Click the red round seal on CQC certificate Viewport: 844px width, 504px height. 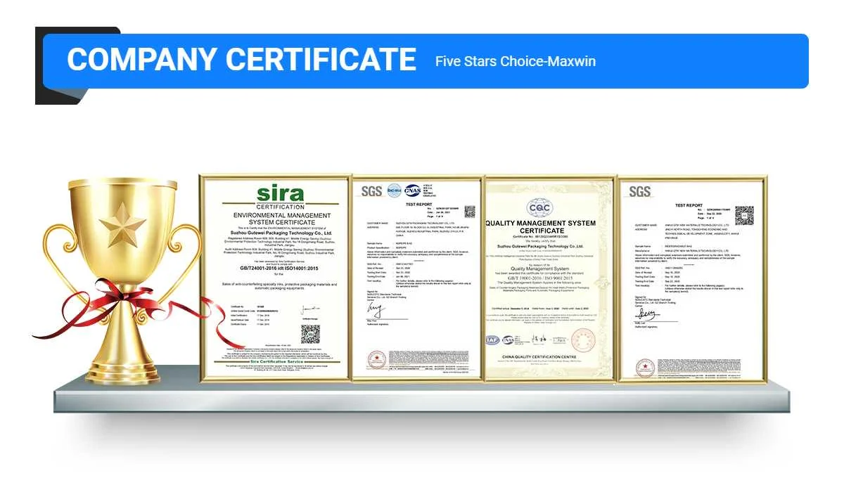(x=582, y=342)
